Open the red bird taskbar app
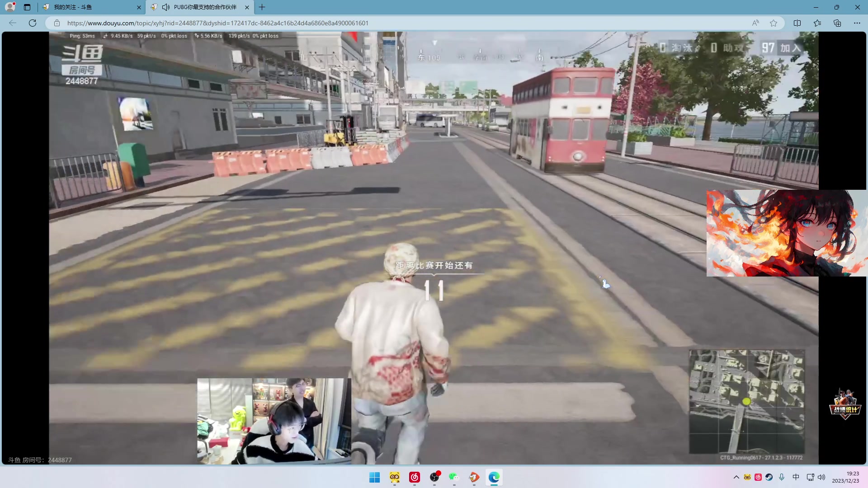 pyautogui.click(x=474, y=477)
